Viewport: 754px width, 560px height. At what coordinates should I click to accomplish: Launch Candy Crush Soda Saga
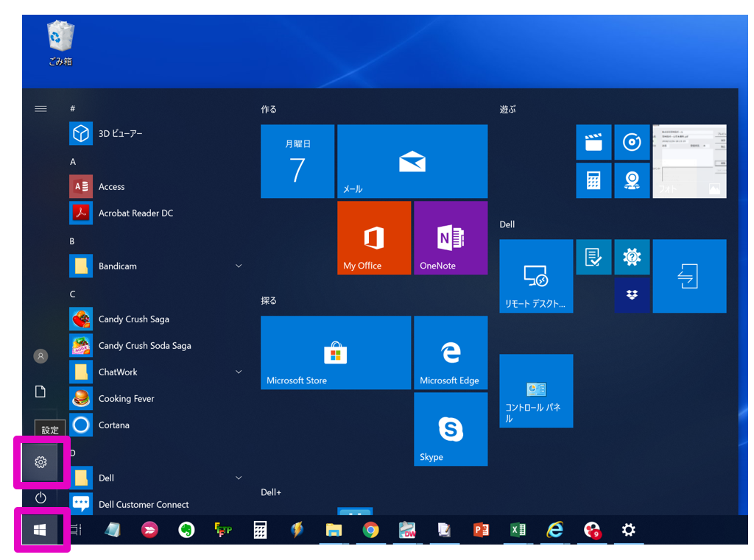[155, 346]
